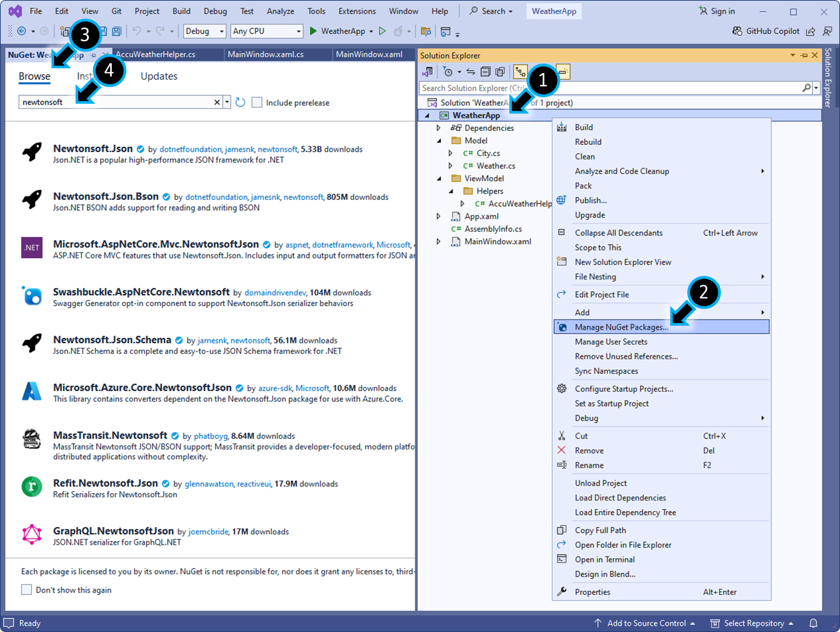Select Manage NuGet Packages... from context menu

click(661, 327)
